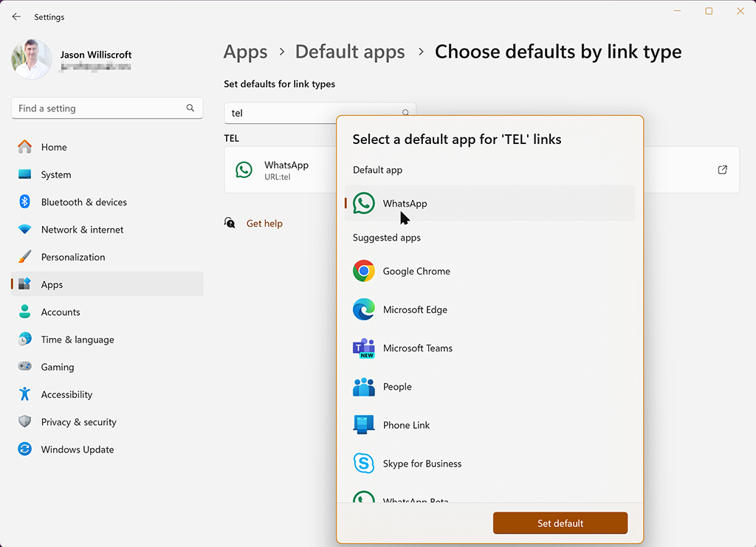Screen dimensions: 756x547
Task: Click the Accessibility figure icon
Action: pos(24,393)
